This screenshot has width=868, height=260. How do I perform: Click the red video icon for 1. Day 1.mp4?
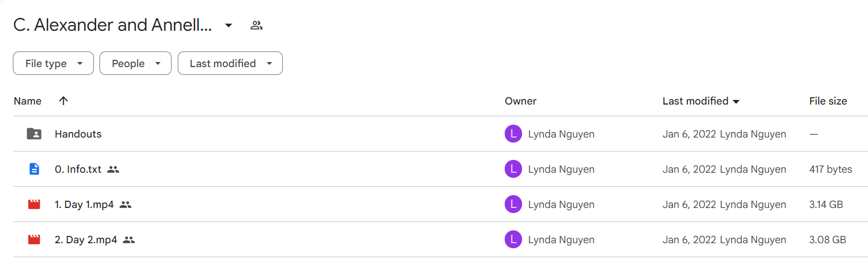tap(34, 205)
